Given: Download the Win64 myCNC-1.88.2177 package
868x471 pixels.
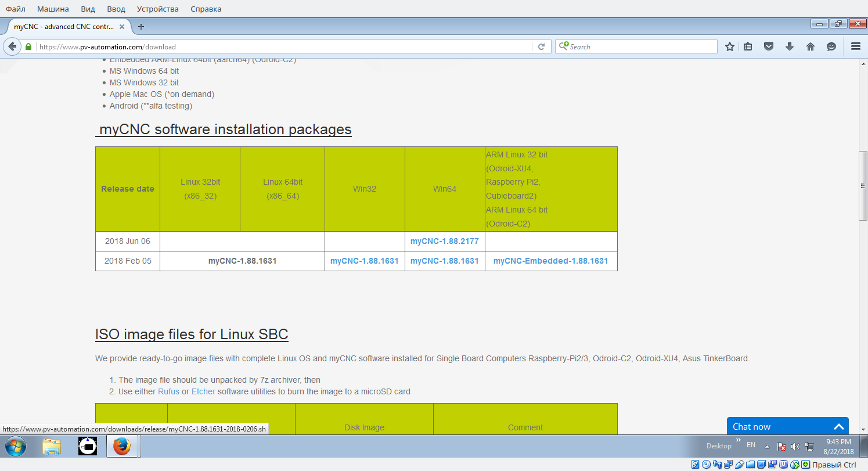Looking at the screenshot, I should click(x=444, y=241).
